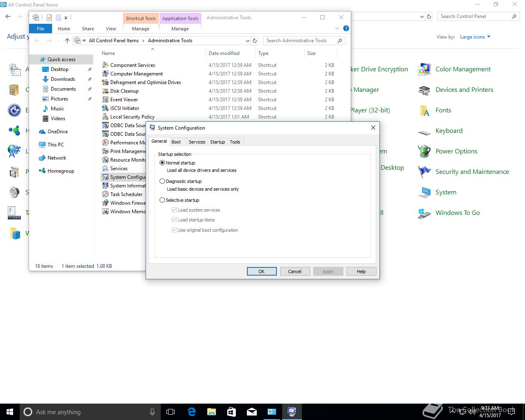This screenshot has width=525, height=420.
Task: Select Diagnostic startup radio option
Action: [x=162, y=181]
